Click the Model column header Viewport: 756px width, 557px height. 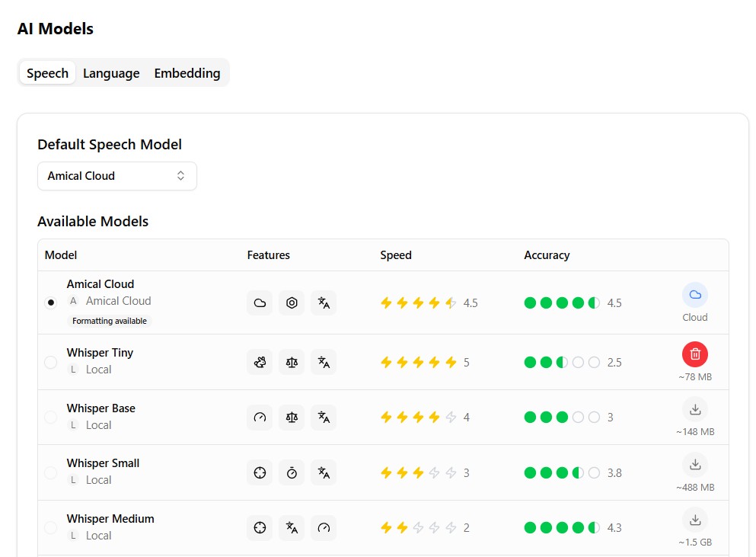click(61, 254)
